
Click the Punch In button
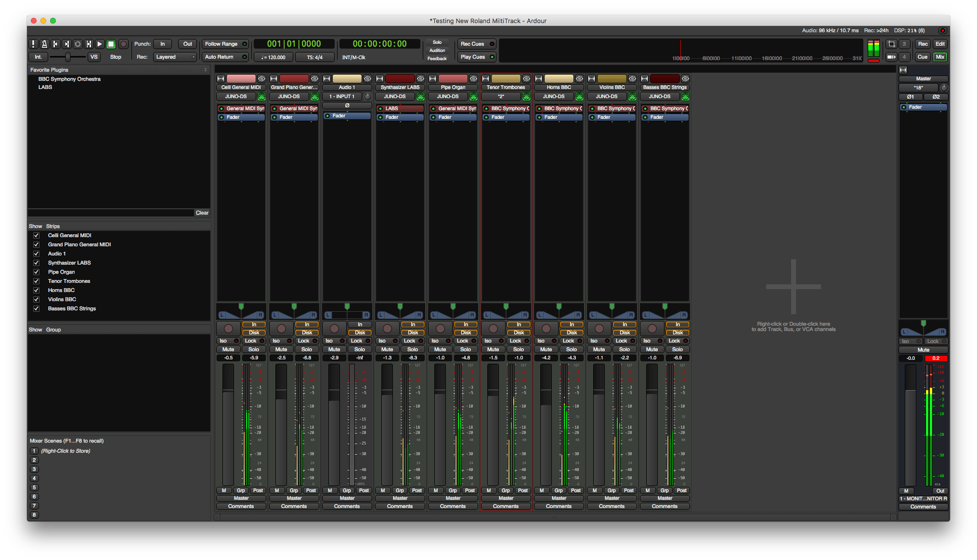point(162,44)
